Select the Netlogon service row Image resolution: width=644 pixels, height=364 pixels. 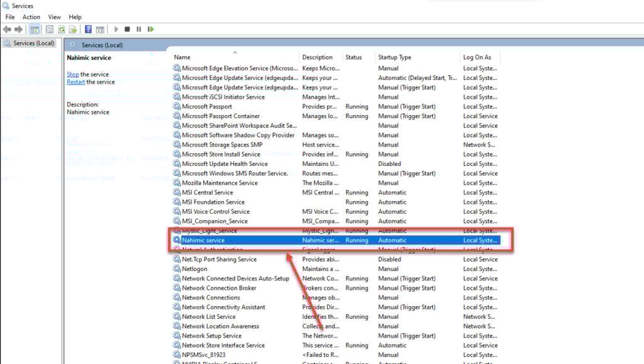336,269
